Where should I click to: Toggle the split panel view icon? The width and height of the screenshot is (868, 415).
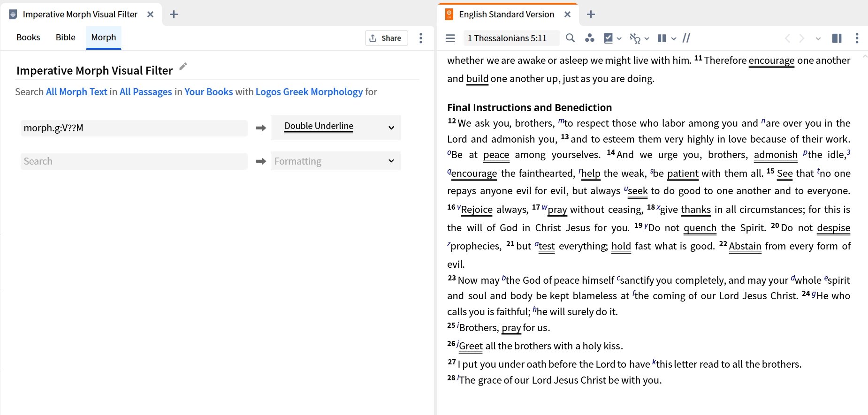pos(837,38)
